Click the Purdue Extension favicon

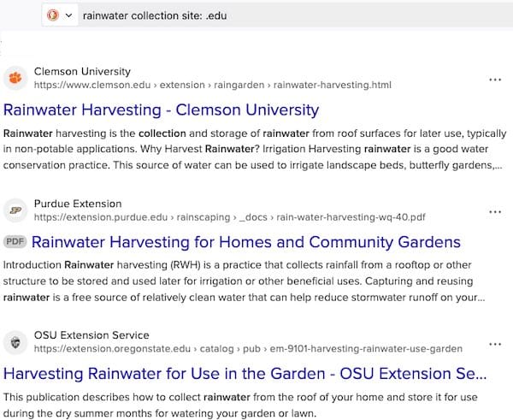click(x=15, y=210)
